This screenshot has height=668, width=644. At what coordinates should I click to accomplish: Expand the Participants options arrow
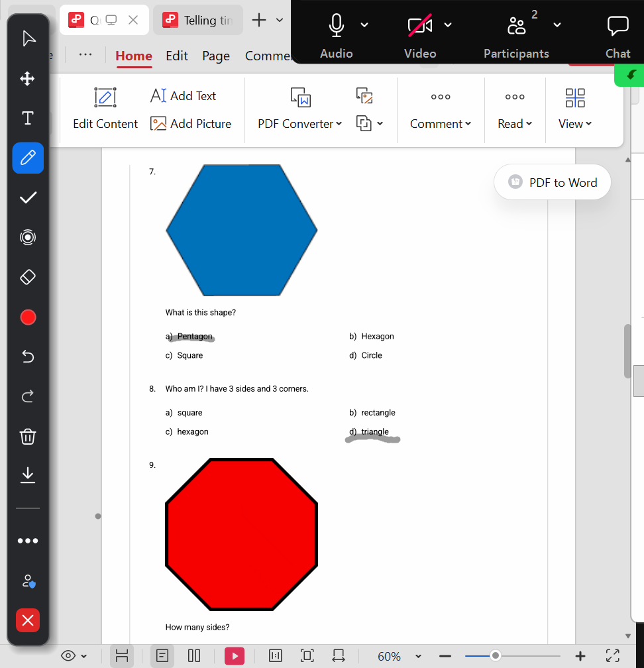point(557,25)
